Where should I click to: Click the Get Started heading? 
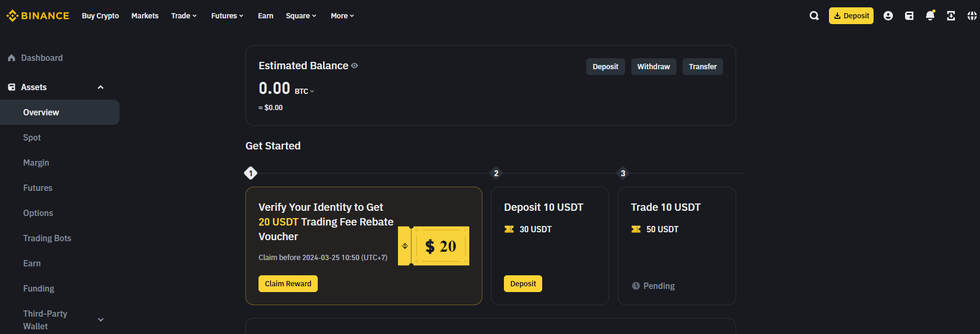pyautogui.click(x=273, y=146)
